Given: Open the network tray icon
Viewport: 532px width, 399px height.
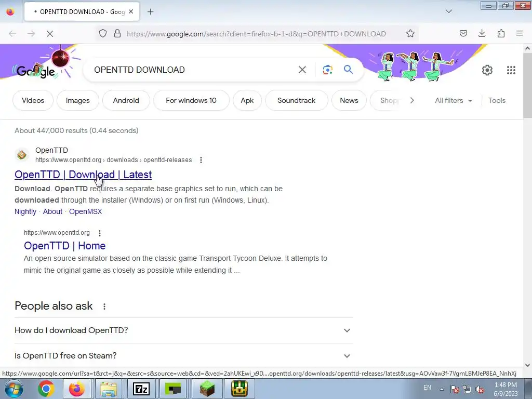Looking at the screenshot, I should pyautogui.click(x=467, y=389).
